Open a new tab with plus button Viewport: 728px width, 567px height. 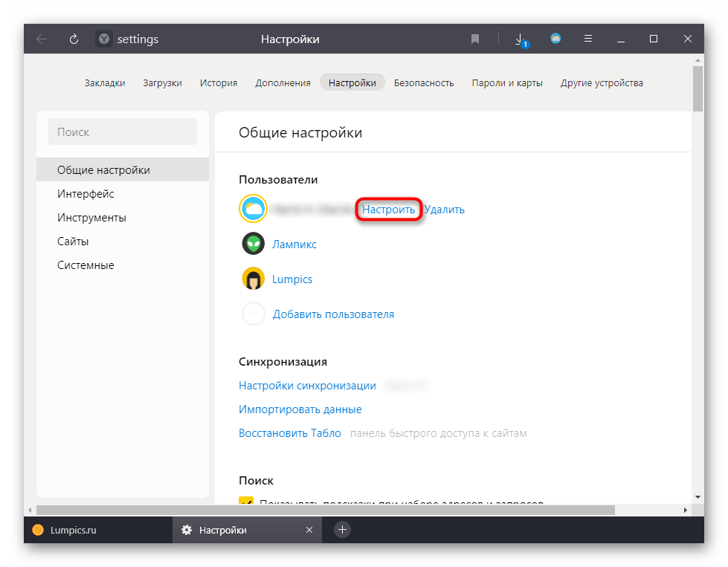[x=342, y=529]
